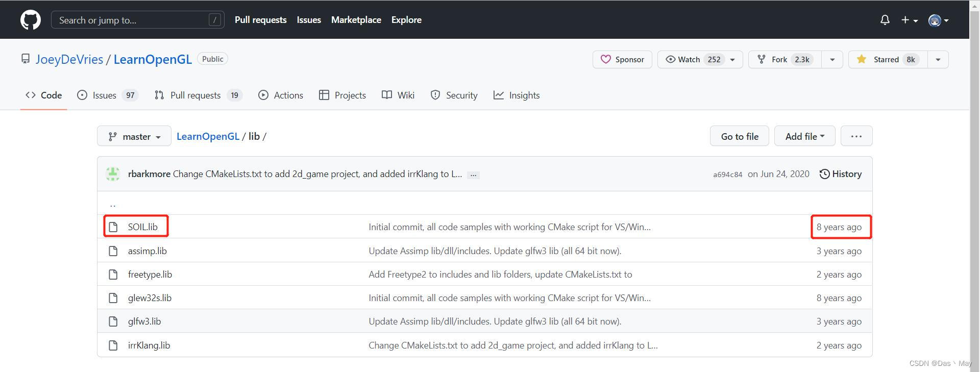Click LearnOpenGL in the breadcrumb path
The width and height of the screenshot is (980, 372).
pos(208,136)
